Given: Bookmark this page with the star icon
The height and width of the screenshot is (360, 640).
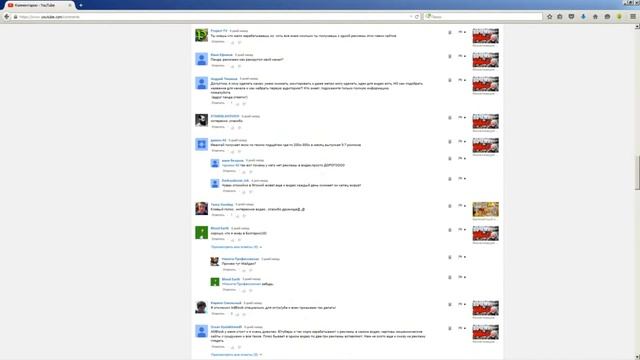Looking at the screenshot, I should 549,17.
